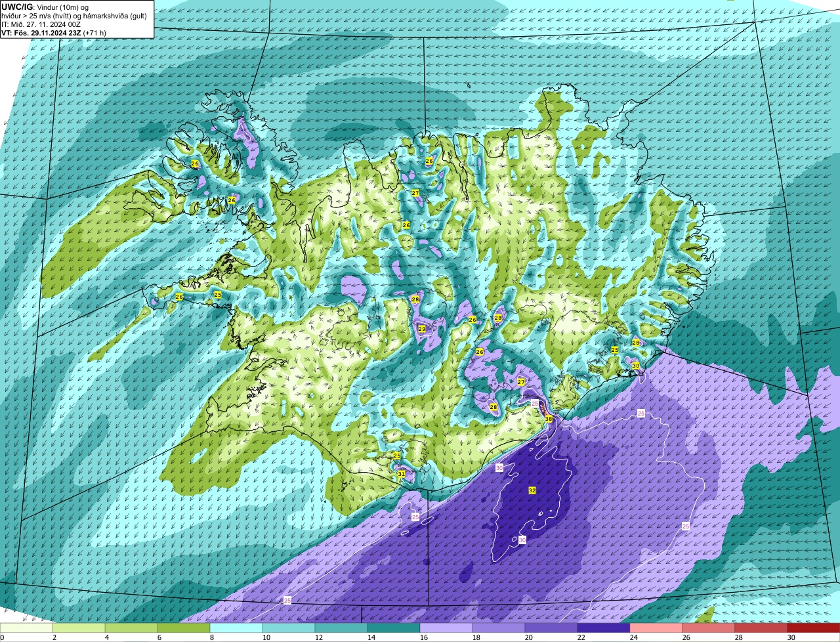Click the 28–30 m/s red legend swatch

click(x=761, y=628)
